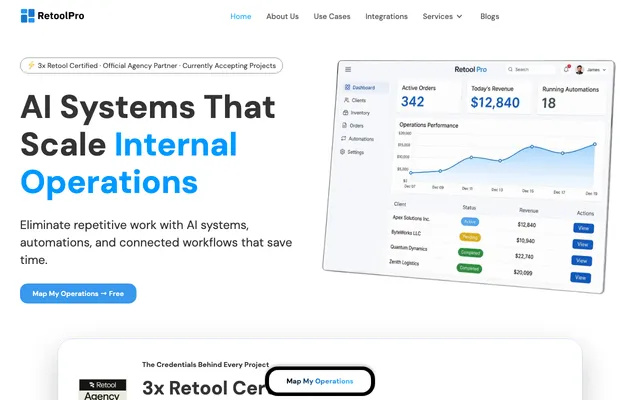Click the Dashboard grid icon in mockup sidebar
This screenshot has height=400, width=640.
click(x=347, y=87)
